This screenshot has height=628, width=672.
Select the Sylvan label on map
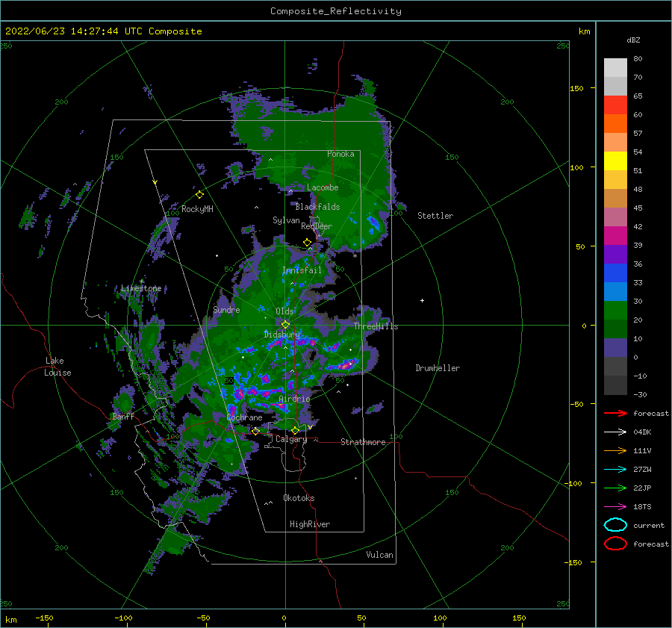click(286, 220)
